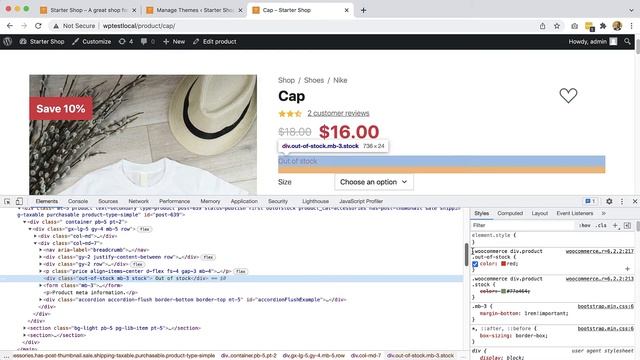Click the share page icon in the address bar
This screenshot has width=640, height=360.
tap(542, 26)
